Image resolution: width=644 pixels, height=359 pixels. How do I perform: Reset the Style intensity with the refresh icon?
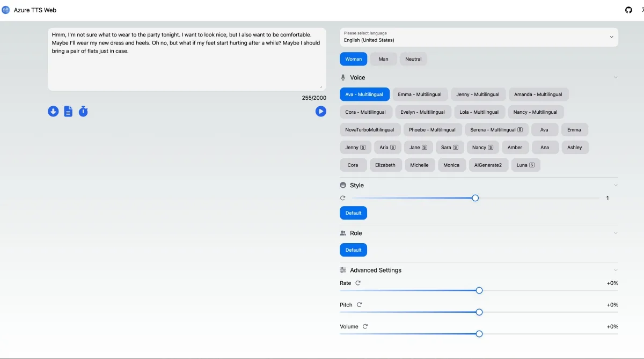[x=343, y=198]
